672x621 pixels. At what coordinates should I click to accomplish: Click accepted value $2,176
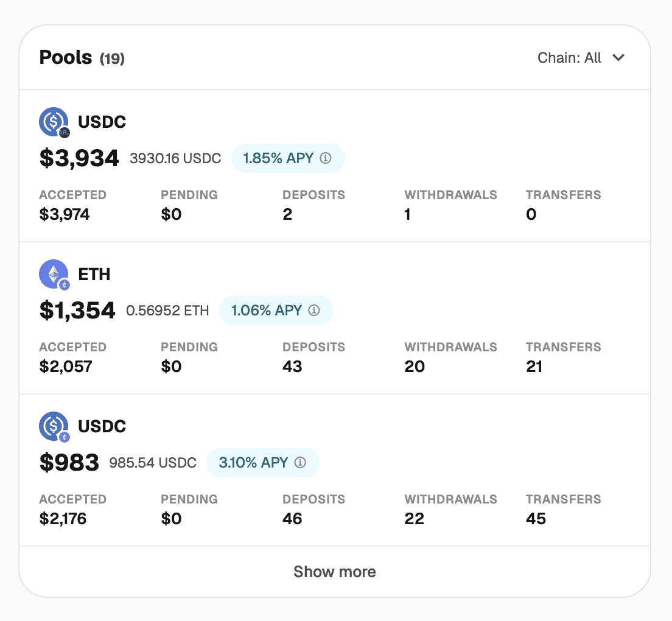(63, 519)
